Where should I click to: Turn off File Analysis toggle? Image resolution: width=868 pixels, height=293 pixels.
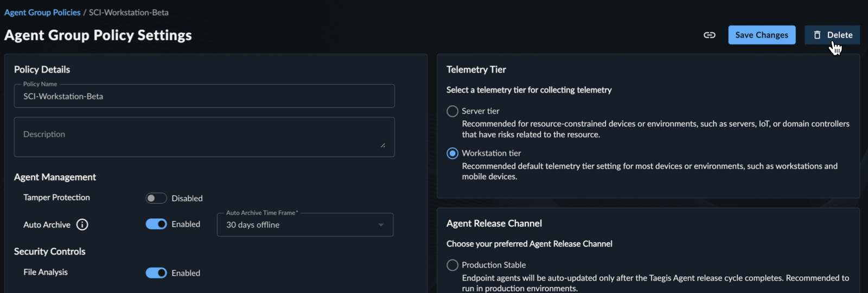[x=156, y=273]
